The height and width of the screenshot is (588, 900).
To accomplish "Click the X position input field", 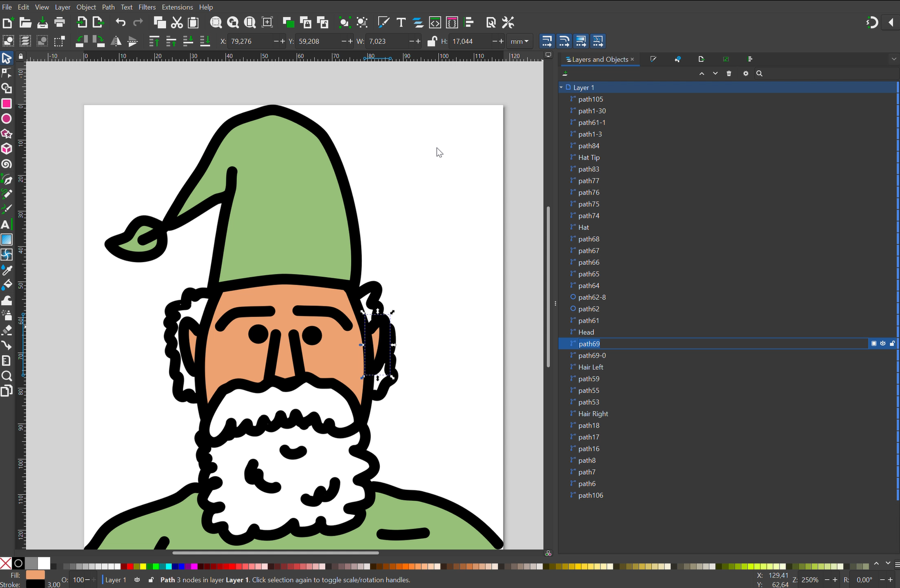I will [251, 41].
